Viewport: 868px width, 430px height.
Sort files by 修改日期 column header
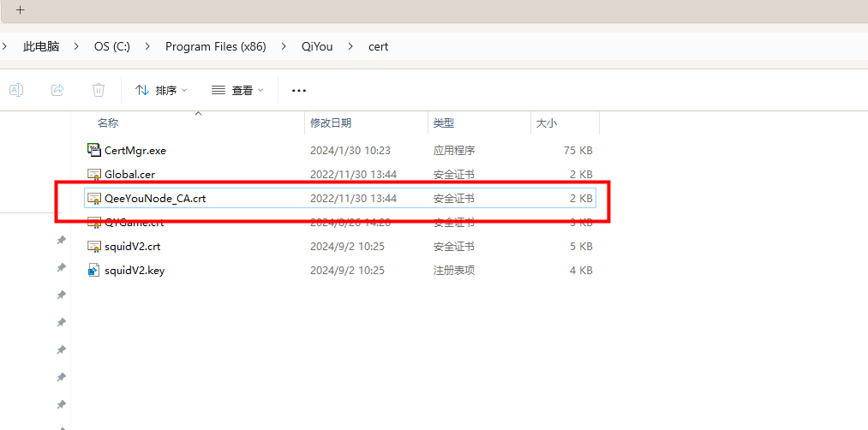pyautogui.click(x=331, y=123)
